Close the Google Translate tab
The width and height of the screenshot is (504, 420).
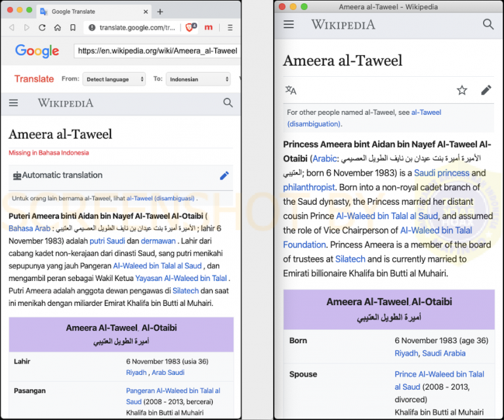pyautogui.click(x=146, y=12)
